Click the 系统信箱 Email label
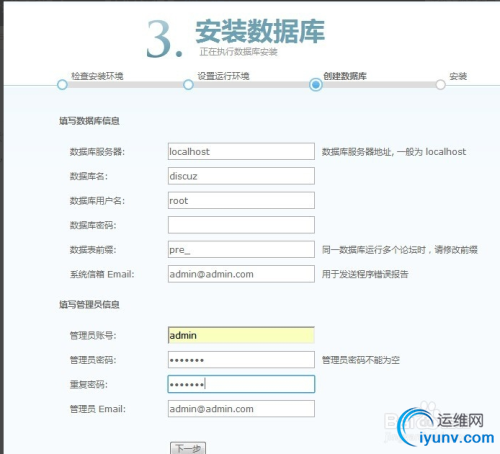The height and width of the screenshot is (454, 500). (102, 274)
